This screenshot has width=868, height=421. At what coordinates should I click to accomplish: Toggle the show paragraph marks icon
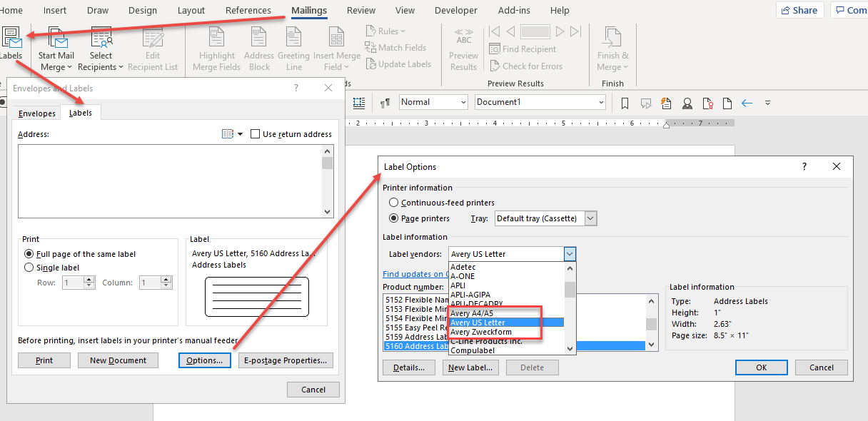coord(385,103)
